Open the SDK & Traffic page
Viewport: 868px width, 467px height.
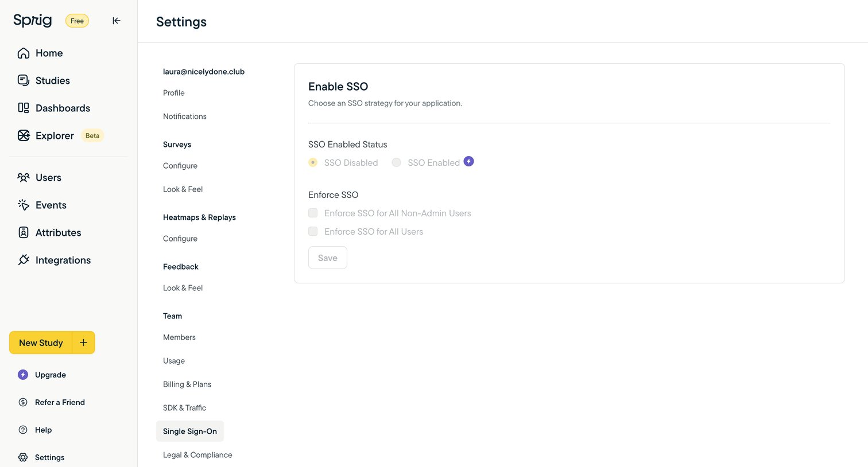point(184,408)
